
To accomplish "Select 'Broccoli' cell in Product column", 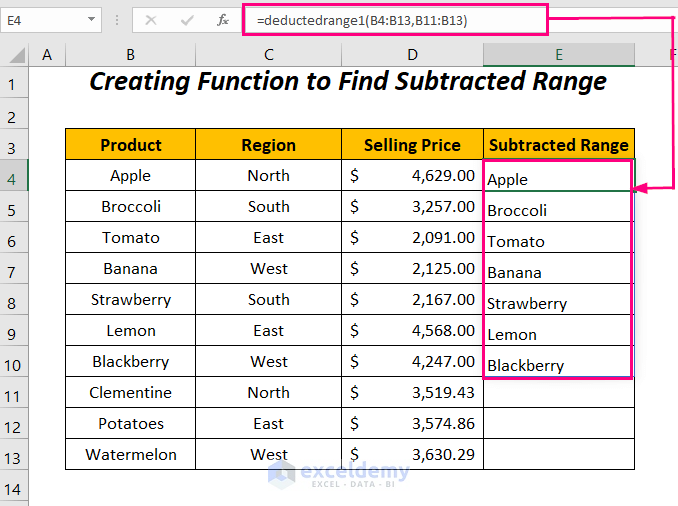I will coord(131,206).
